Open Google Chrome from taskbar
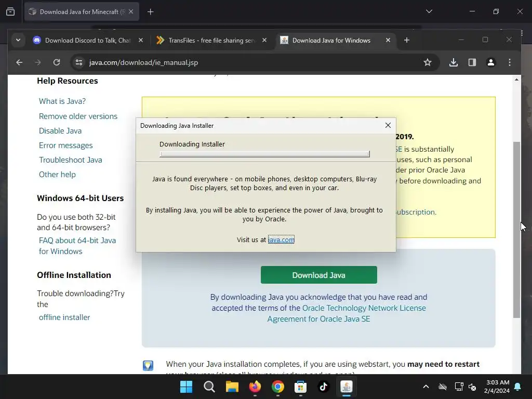The width and height of the screenshot is (532, 399). (278, 387)
